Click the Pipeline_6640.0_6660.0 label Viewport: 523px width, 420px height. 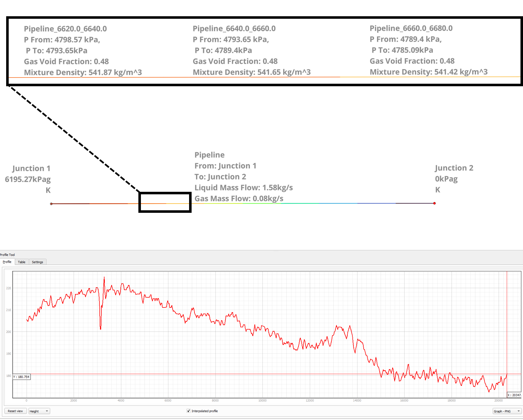(x=234, y=29)
